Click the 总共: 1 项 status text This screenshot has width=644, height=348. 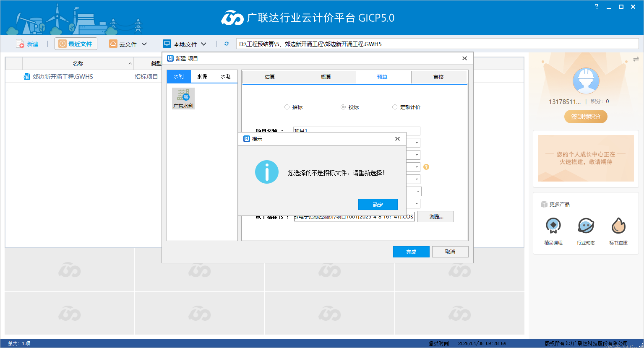19,343
